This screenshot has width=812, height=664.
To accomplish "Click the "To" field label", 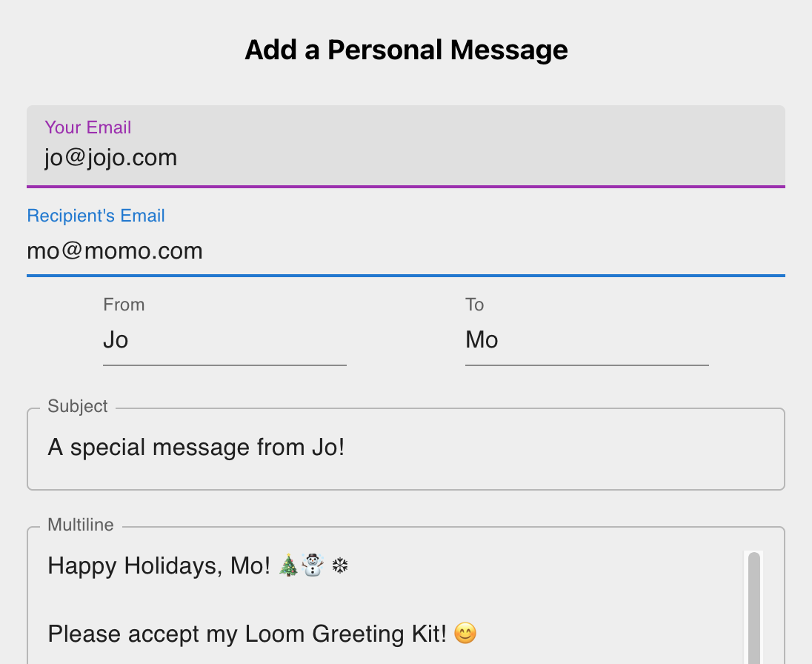I will [x=474, y=305].
